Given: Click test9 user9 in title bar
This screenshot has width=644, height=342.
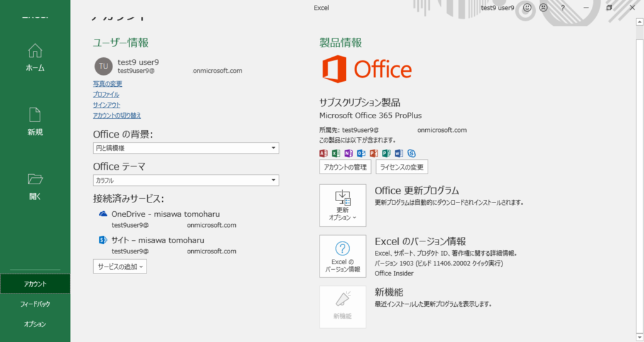Looking at the screenshot, I should coord(497,8).
